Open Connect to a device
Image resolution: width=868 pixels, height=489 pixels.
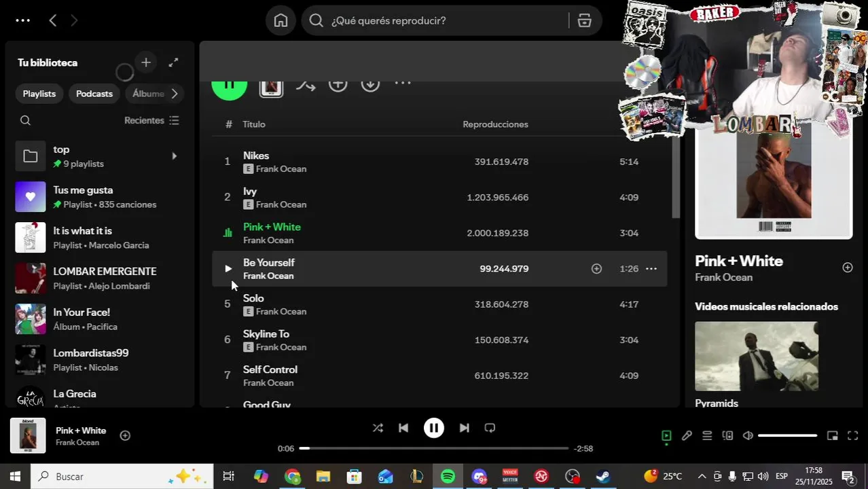point(727,436)
